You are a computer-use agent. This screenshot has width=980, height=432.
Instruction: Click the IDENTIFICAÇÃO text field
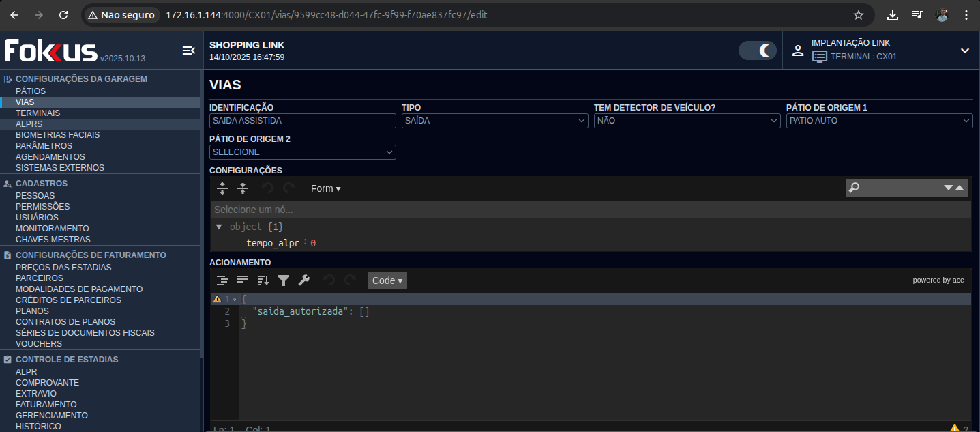pos(302,121)
